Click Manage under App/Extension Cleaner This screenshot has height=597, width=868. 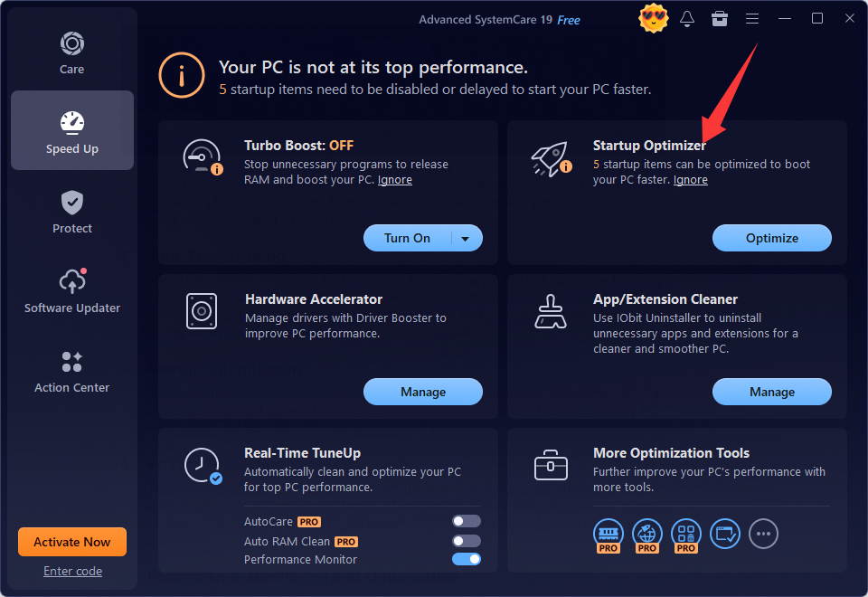771,392
